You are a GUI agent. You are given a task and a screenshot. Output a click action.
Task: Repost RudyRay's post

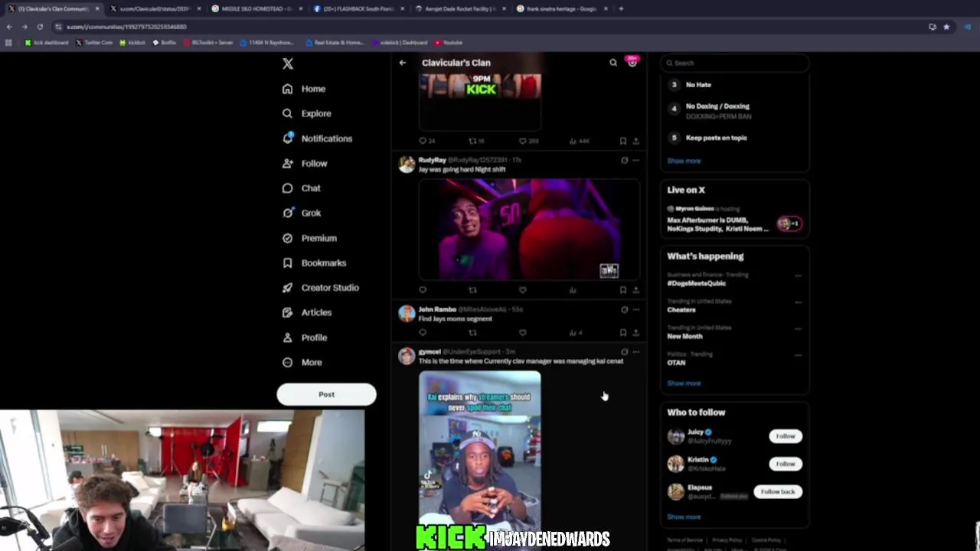(472, 290)
